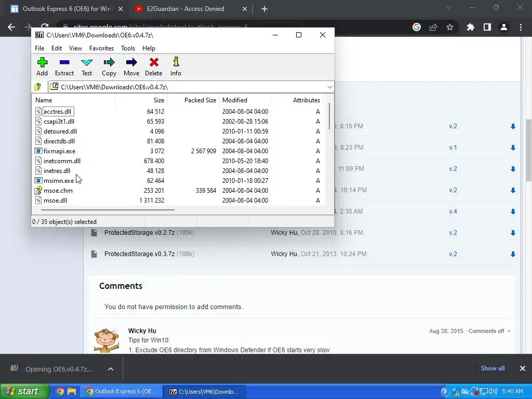Close the Chrome downloads bar

point(523,368)
